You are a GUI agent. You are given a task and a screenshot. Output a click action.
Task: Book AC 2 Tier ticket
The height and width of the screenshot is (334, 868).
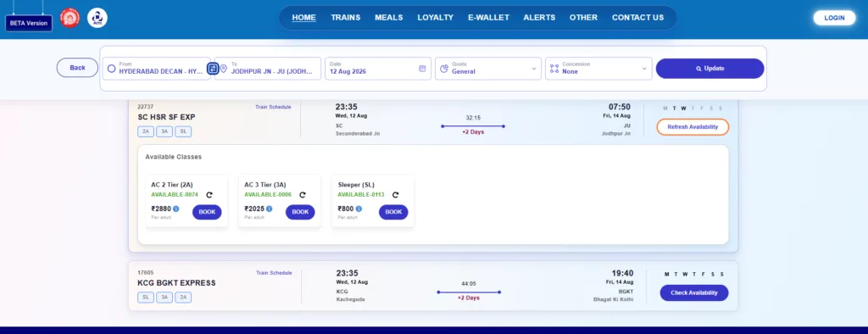(x=207, y=212)
